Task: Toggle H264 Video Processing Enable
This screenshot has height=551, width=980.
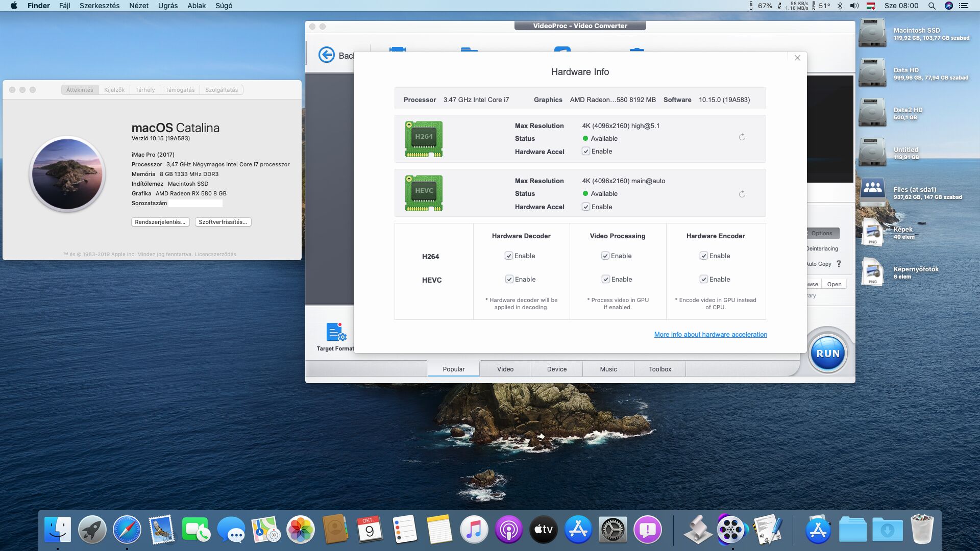Action: coord(605,256)
